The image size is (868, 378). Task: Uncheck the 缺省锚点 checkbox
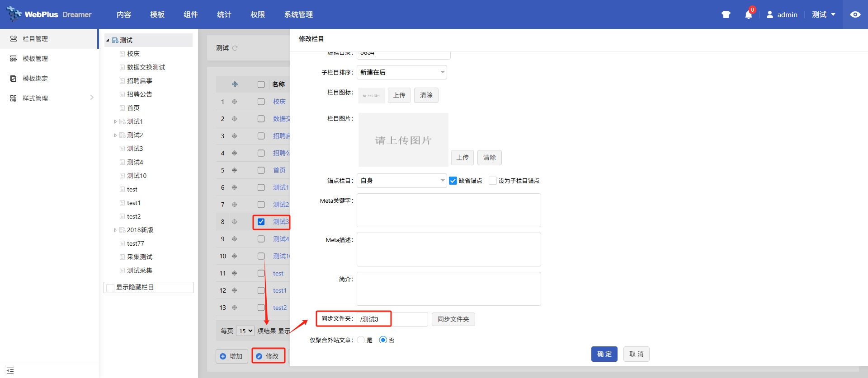tap(453, 181)
